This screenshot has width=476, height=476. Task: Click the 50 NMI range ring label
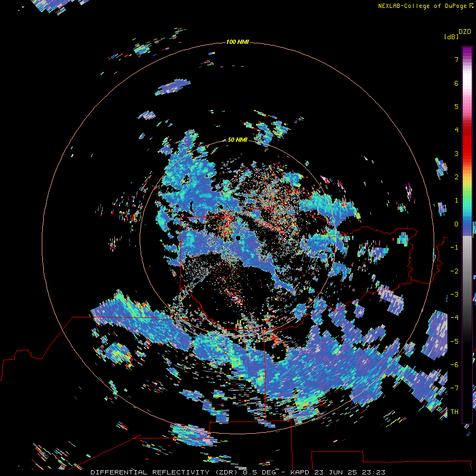[x=237, y=140]
